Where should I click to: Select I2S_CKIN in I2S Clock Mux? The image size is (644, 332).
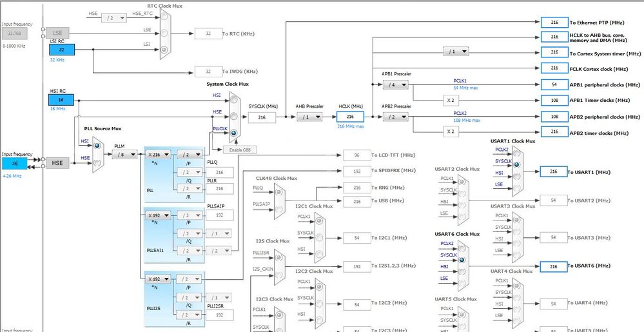coord(278,273)
